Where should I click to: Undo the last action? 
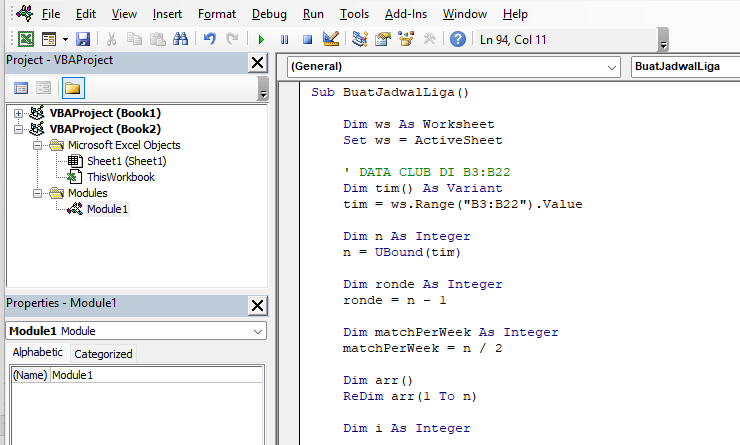coord(210,39)
